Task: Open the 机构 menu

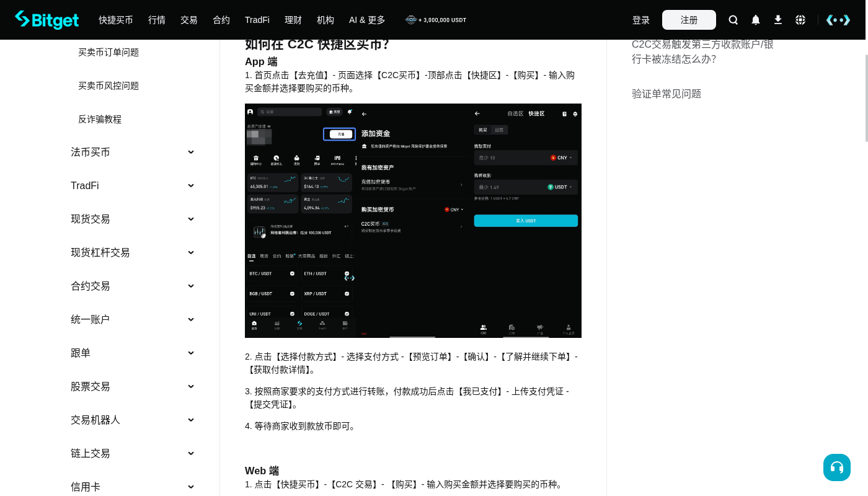Action: pos(325,20)
